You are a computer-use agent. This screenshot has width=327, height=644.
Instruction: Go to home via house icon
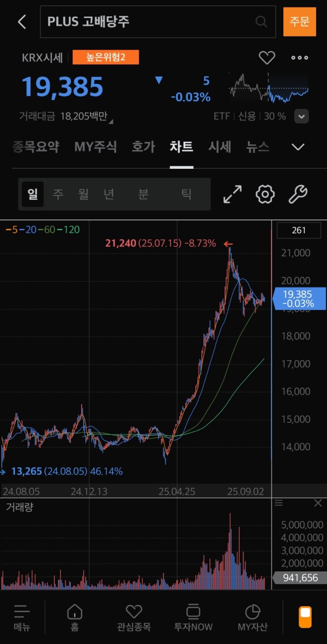tap(75, 616)
